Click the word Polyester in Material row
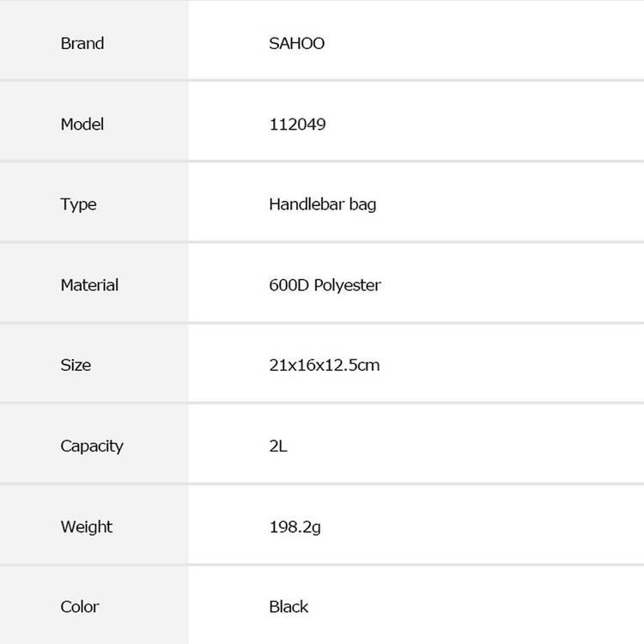Viewport: 644px width, 644px height. tap(348, 285)
